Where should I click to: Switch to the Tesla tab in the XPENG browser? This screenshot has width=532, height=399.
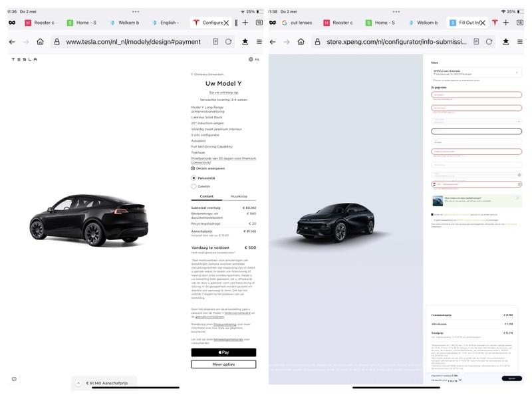pos(495,23)
